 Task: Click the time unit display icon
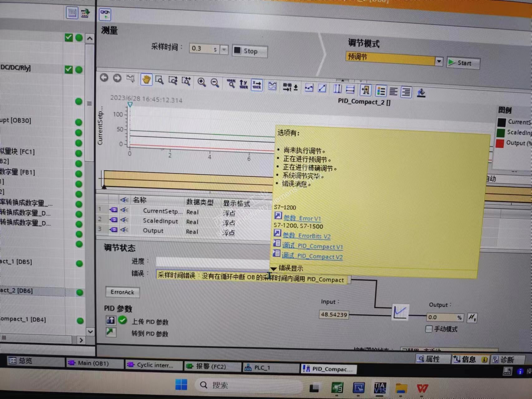290,87
